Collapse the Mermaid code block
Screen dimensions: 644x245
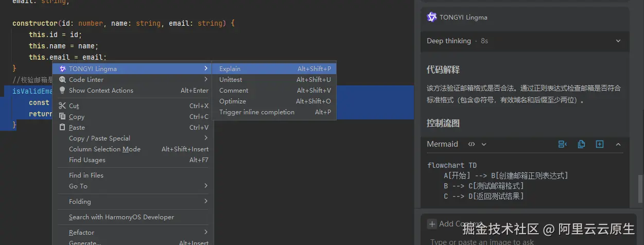tap(618, 144)
